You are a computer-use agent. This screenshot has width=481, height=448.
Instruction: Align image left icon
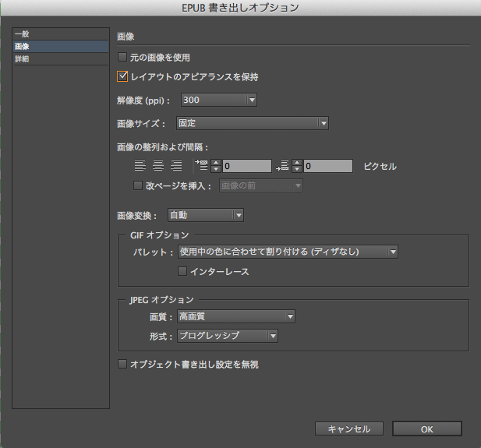140,166
